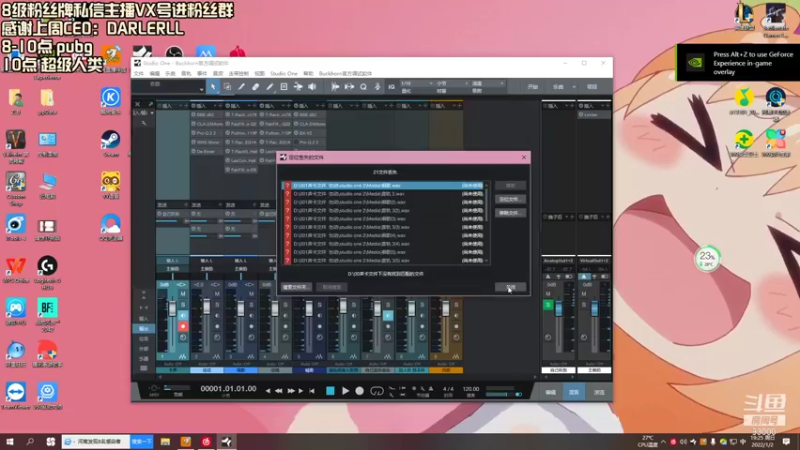The image size is (800, 450).
Task: Mute mixer channel 2 with M button
Action: point(217,294)
